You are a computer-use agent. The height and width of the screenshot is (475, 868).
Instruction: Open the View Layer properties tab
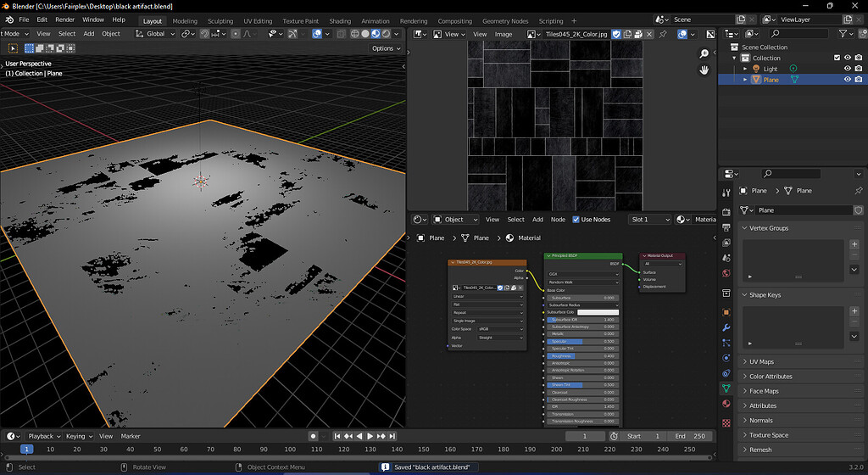click(726, 243)
